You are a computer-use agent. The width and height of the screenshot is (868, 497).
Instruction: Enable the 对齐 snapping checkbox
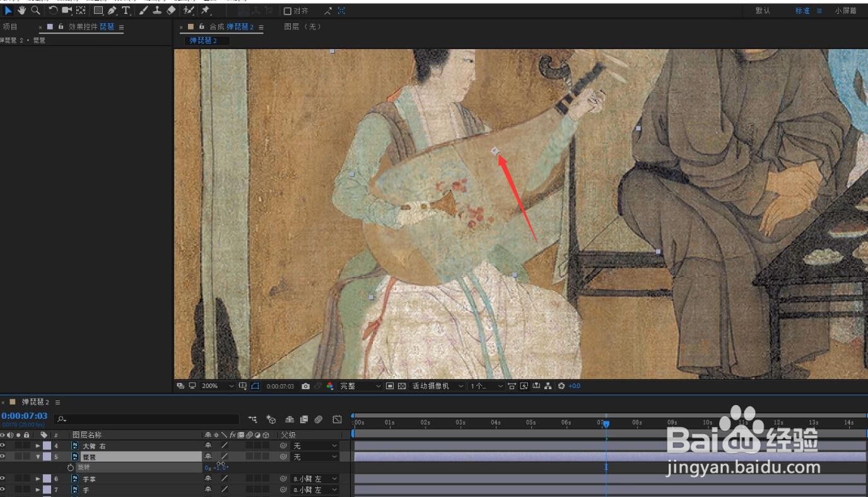[287, 11]
